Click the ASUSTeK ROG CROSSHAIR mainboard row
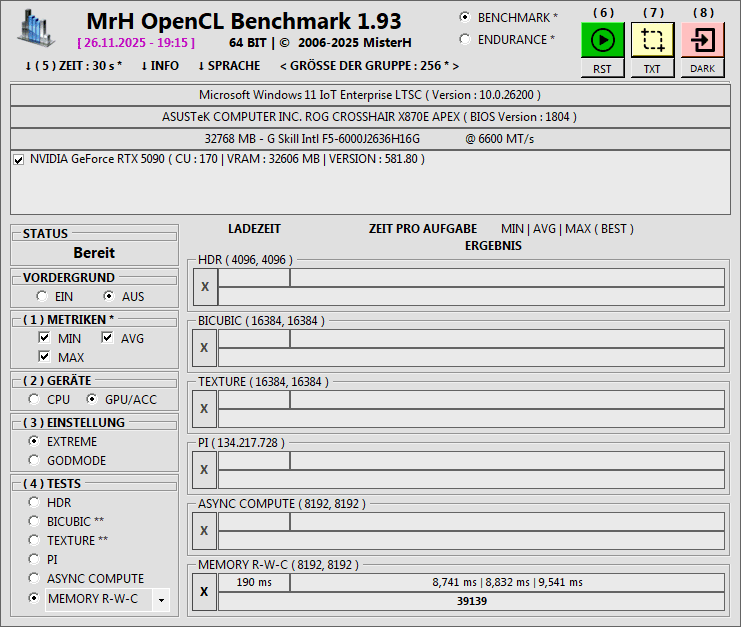This screenshot has width=741, height=627. (x=370, y=117)
